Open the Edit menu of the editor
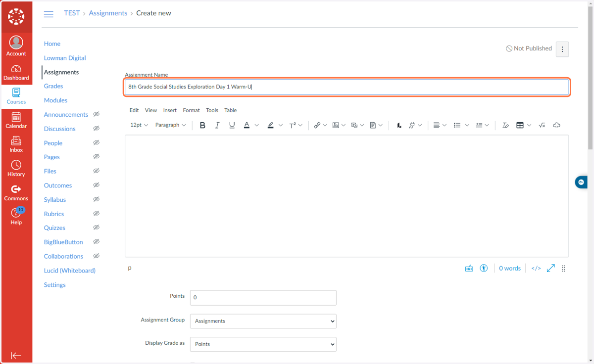 134,110
